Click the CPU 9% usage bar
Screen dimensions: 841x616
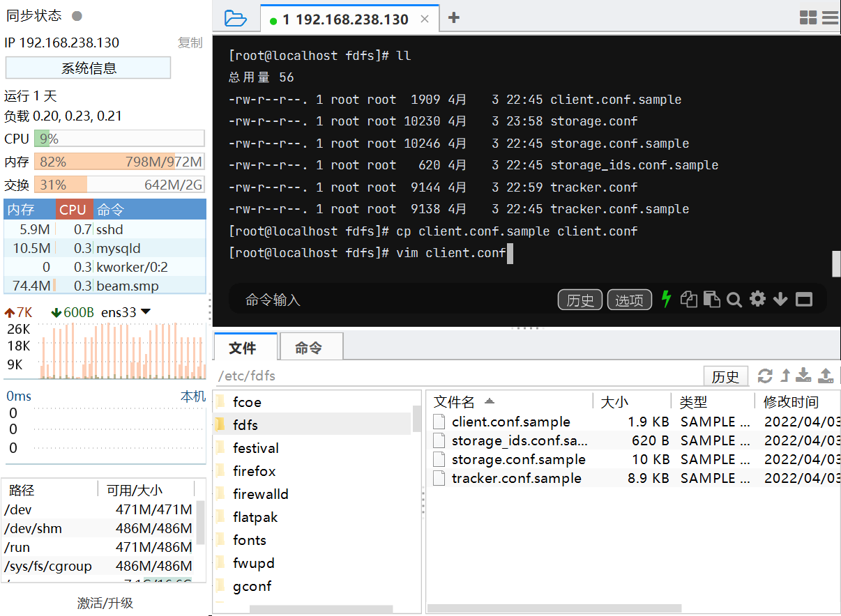[119, 139]
